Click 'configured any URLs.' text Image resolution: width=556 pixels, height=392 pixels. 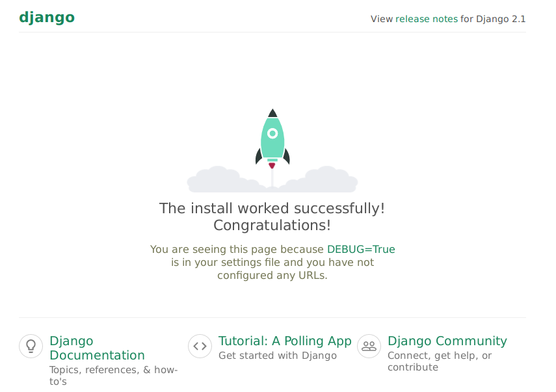[x=272, y=276]
